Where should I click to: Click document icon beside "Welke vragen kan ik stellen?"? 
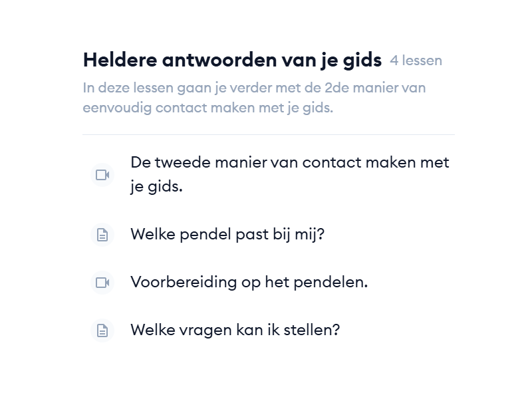pyautogui.click(x=102, y=331)
